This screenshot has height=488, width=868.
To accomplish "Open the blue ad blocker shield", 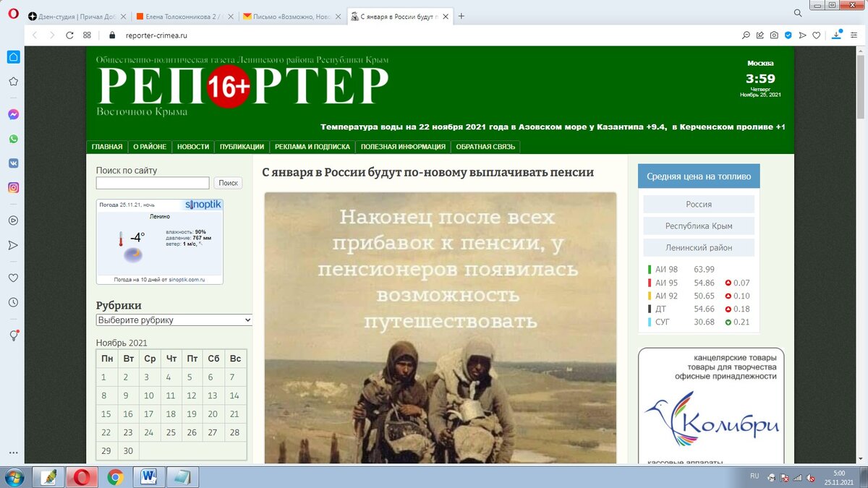I will point(788,35).
